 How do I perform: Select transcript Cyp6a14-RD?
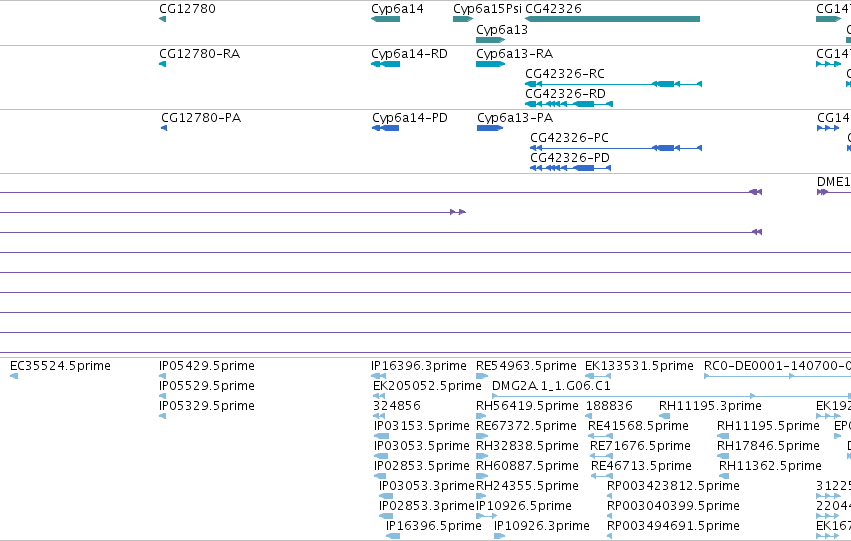(409, 54)
